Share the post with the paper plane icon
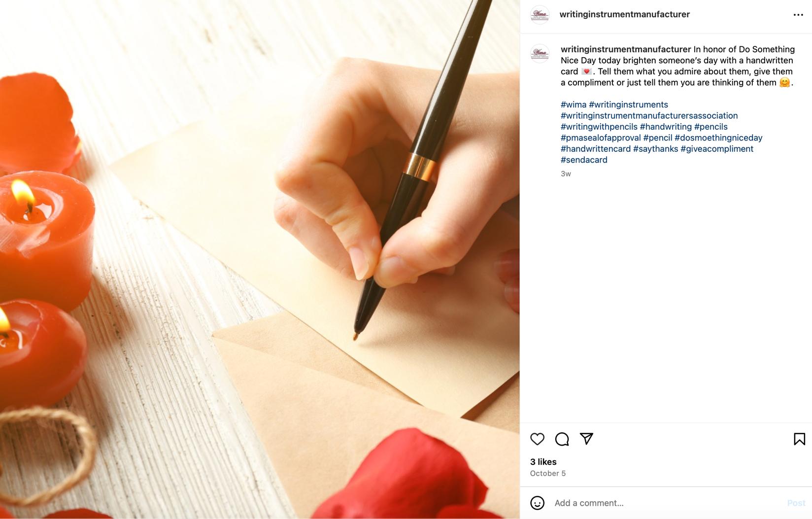The image size is (812, 519). pos(586,439)
